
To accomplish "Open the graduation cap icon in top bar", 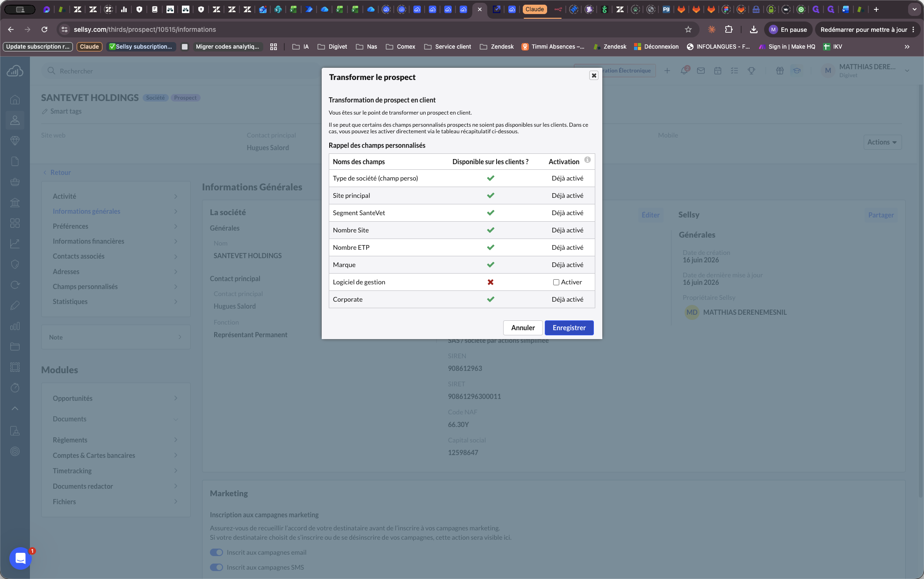I will tap(797, 71).
